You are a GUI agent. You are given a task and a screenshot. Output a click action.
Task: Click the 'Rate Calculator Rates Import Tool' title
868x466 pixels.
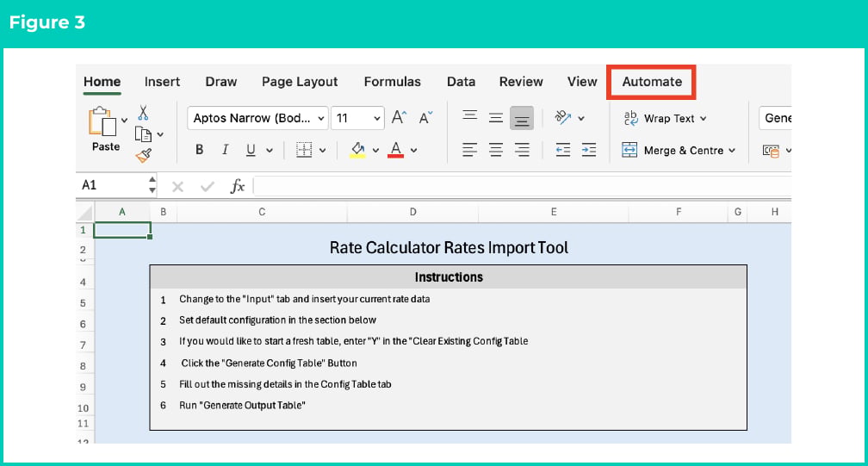tap(449, 247)
